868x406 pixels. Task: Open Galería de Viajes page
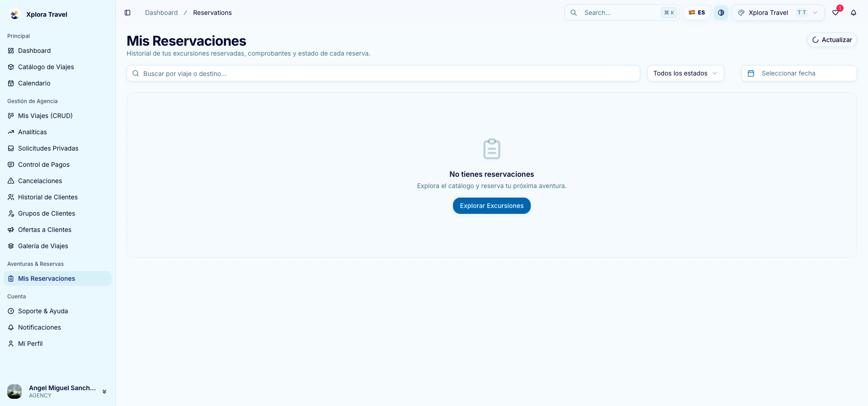[x=57, y=246]
